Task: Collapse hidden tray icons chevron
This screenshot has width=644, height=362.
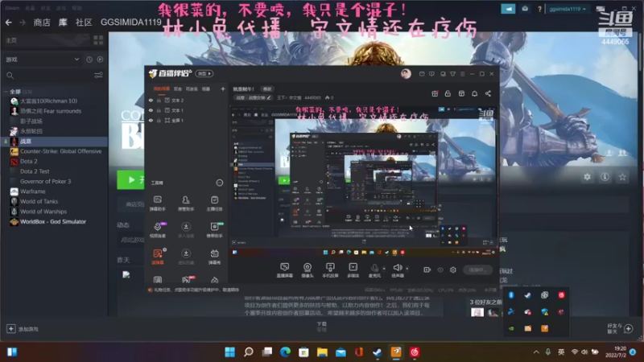Action: click(536, 352)
